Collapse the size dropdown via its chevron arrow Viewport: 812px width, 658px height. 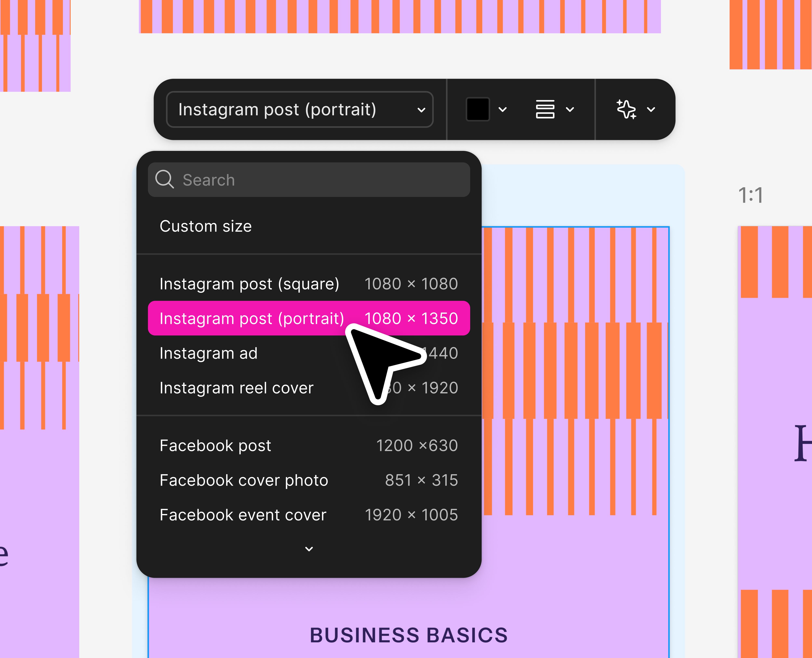(422, 109)
